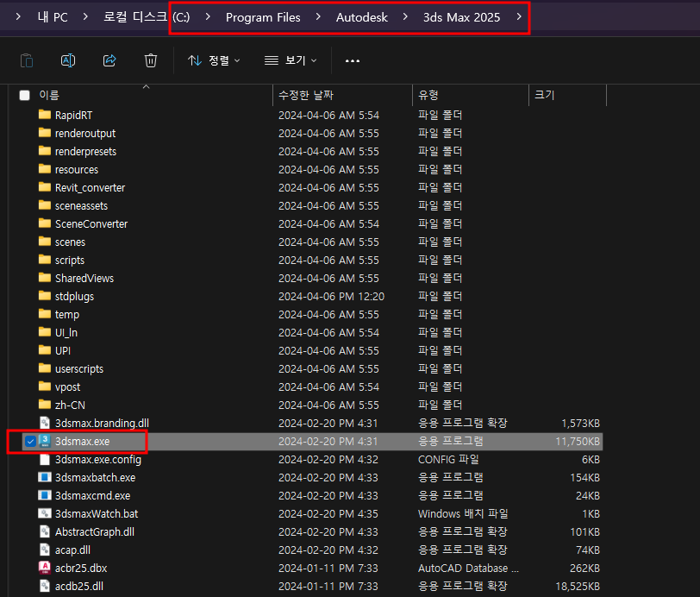The height and width of the screenshot is (597, 700).
Task: Select the SceneConverter folder icon
Action: pos(45,223)
